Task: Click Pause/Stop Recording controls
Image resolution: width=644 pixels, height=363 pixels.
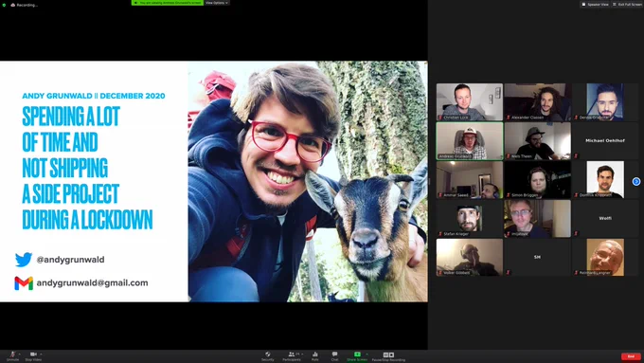Action: click(388, 356)
